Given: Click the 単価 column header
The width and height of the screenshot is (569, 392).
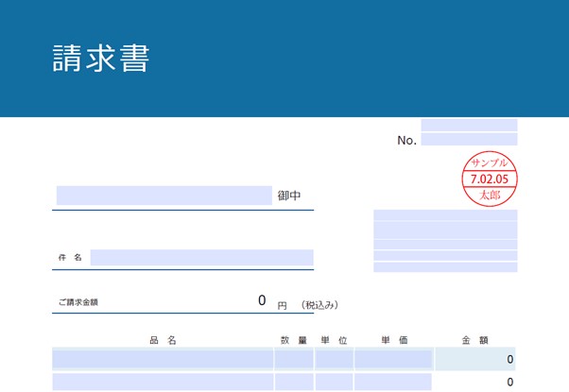Looking at the screenshot, I should pyautogui.click(x=394, y=340).
